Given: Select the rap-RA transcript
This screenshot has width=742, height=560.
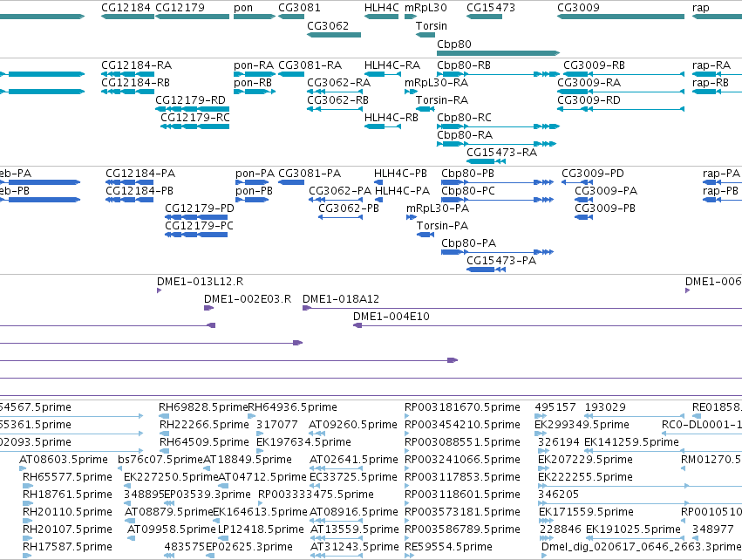Looking at the screenshot, I should coord(711,65).
